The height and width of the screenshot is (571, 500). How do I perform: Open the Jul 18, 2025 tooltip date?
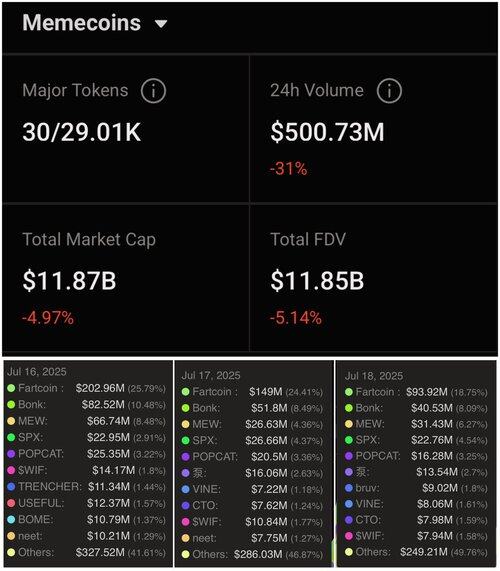[374, 376]
